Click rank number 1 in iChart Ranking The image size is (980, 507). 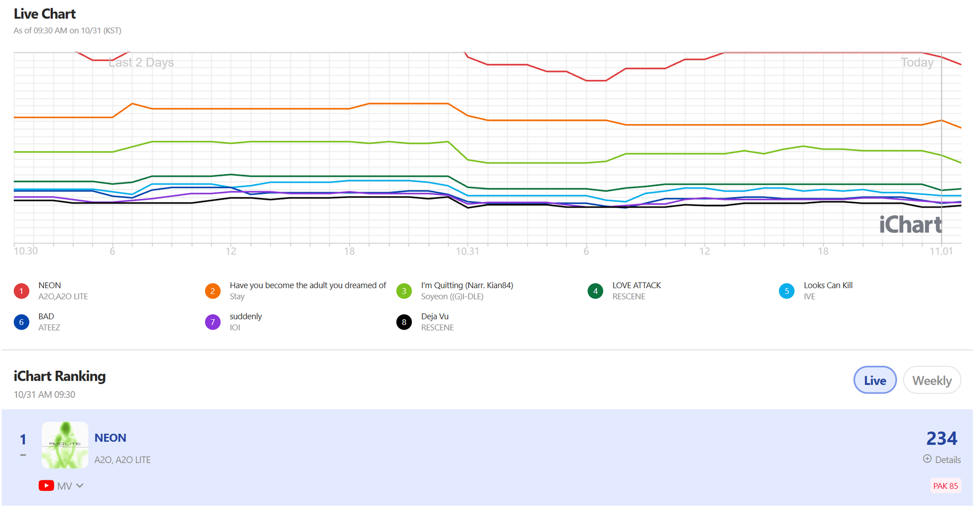(23, 439)
